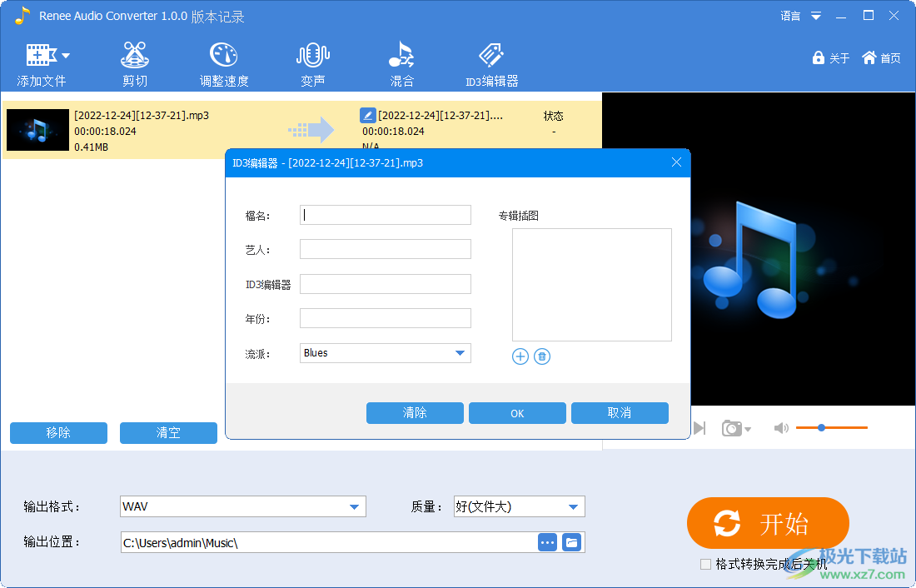The width and height of the screenshot is (916, 588).
Task: Click 清除 to clear ID3 fields
Action: pyautogui.click(x=415, y=413)
